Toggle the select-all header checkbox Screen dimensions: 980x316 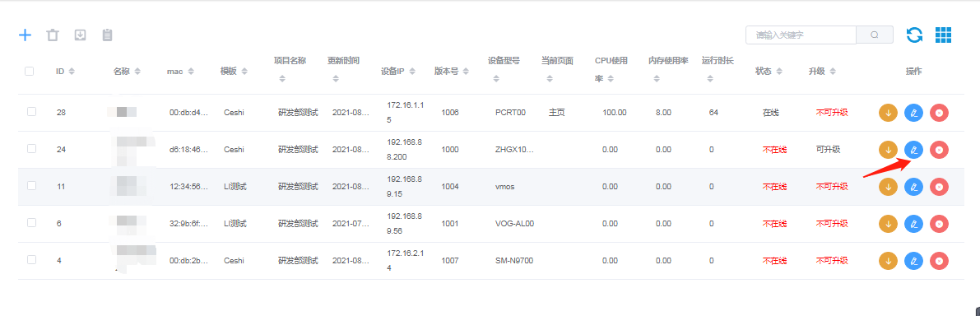(x=30, y=72)
